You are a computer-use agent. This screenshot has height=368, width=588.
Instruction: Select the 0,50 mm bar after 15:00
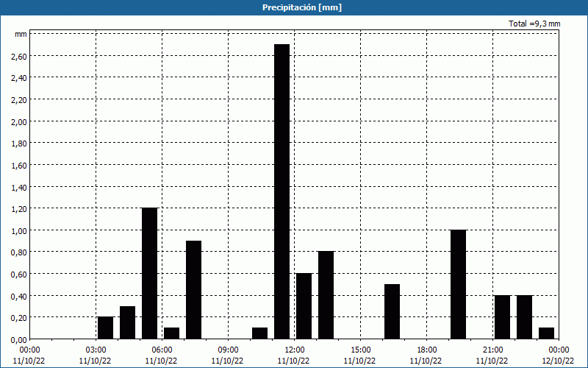pos(392,311)
